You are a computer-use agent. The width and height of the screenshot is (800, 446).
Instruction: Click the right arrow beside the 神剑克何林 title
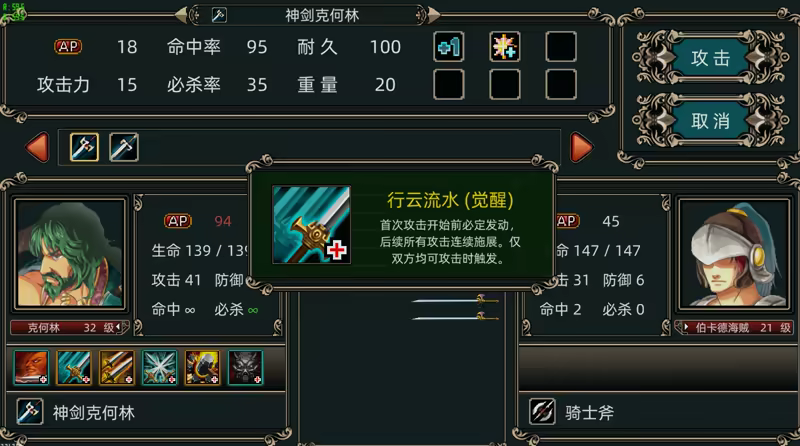(433, 15)
